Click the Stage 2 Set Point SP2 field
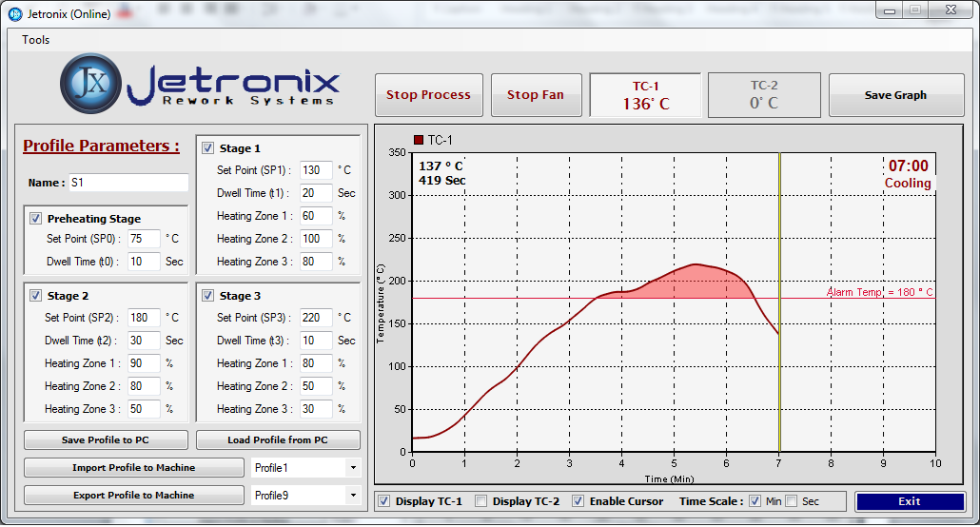This screenshot has height=527, width=980. tap(144, 318)
